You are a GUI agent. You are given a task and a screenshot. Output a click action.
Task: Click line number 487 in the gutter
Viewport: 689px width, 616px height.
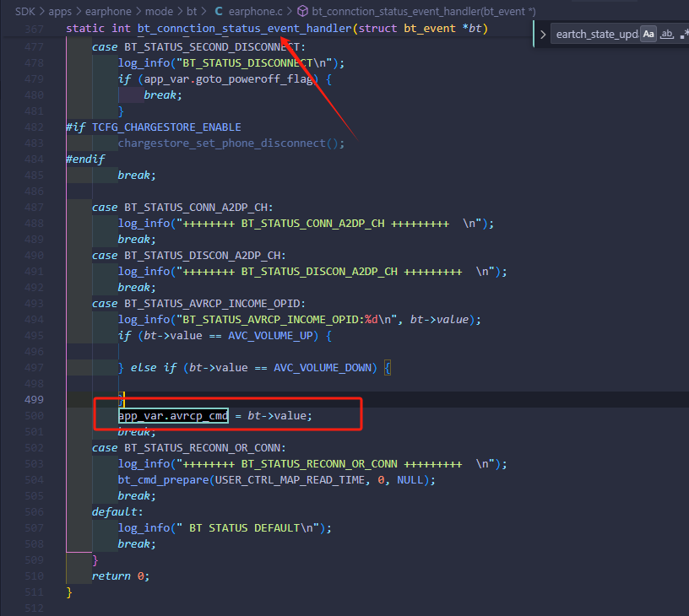tap(34, 208)
